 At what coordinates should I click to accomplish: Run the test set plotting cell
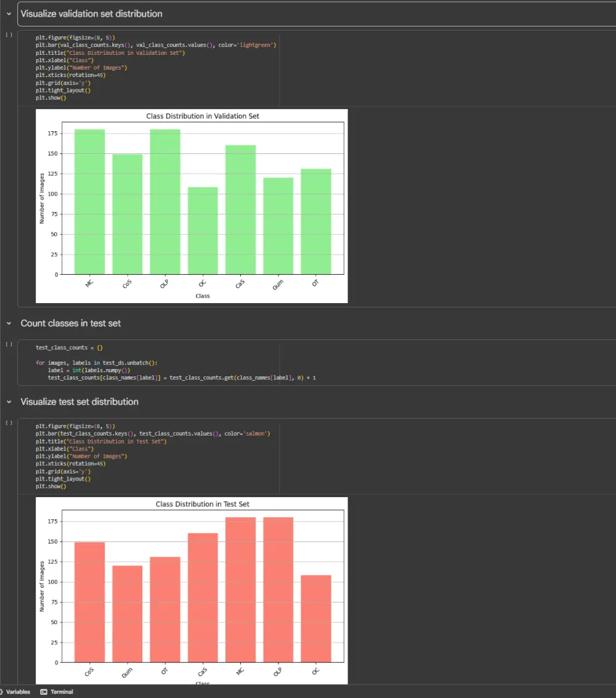(x=9, y=423)
